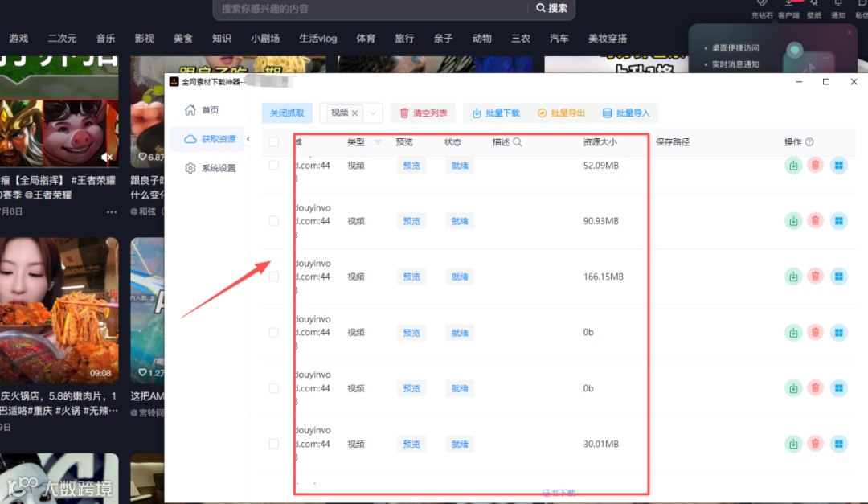Viewport: 868px width, 504px height.
Task: Check the 90.93MB row checkbox
Action: click(x=274, y=221)
